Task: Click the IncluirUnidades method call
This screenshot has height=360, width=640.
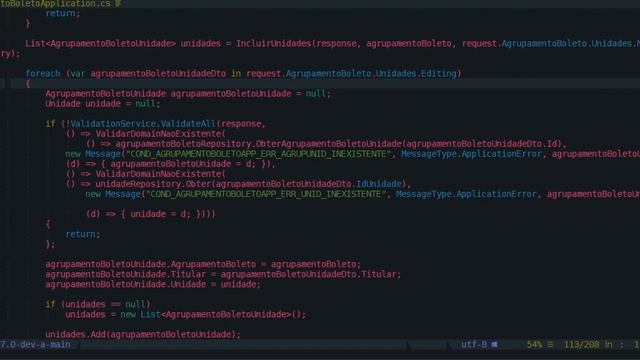Action: (273, 44)
